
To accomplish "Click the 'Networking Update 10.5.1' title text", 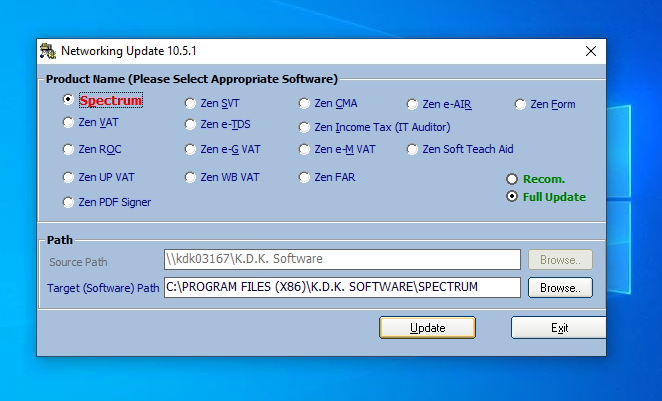I will tap(129, 51).
